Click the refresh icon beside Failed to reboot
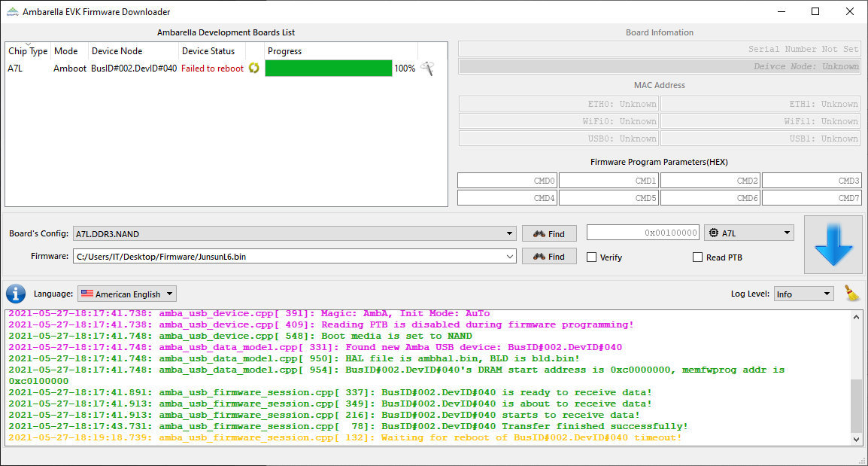Image resolution: width=868 pixels, height=466 pixels. (x=254, y=69)
